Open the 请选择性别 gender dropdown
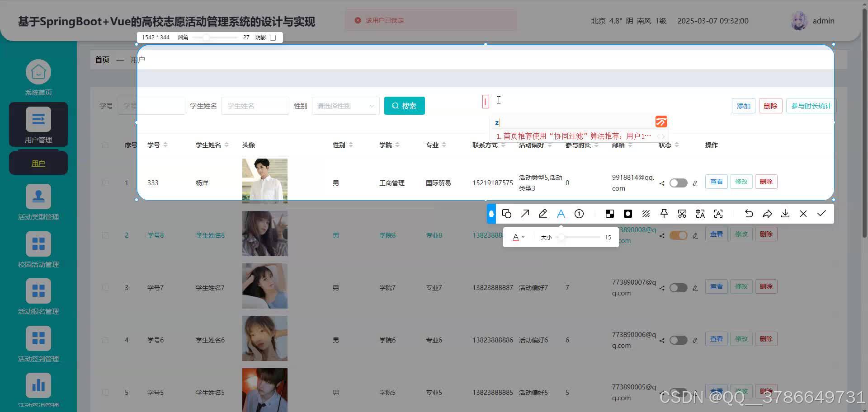The height and width of the screenshot is (412, 868). pos(345,105)
